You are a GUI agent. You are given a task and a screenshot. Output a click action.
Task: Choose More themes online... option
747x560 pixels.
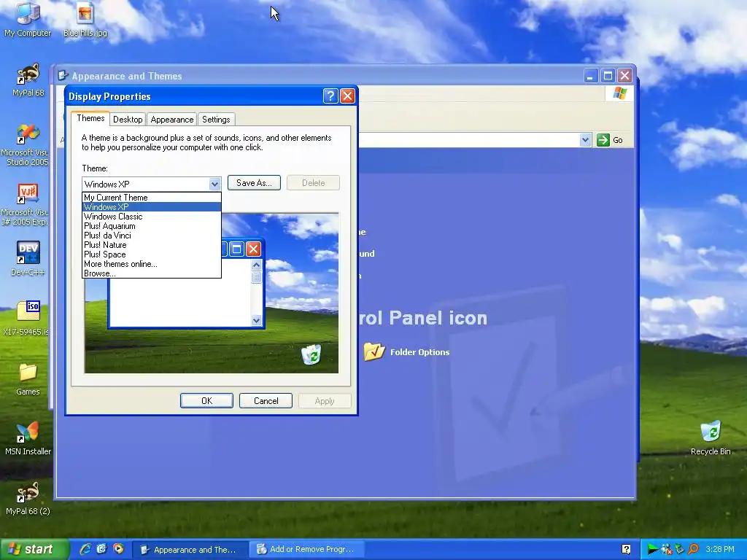coord(152,264)
